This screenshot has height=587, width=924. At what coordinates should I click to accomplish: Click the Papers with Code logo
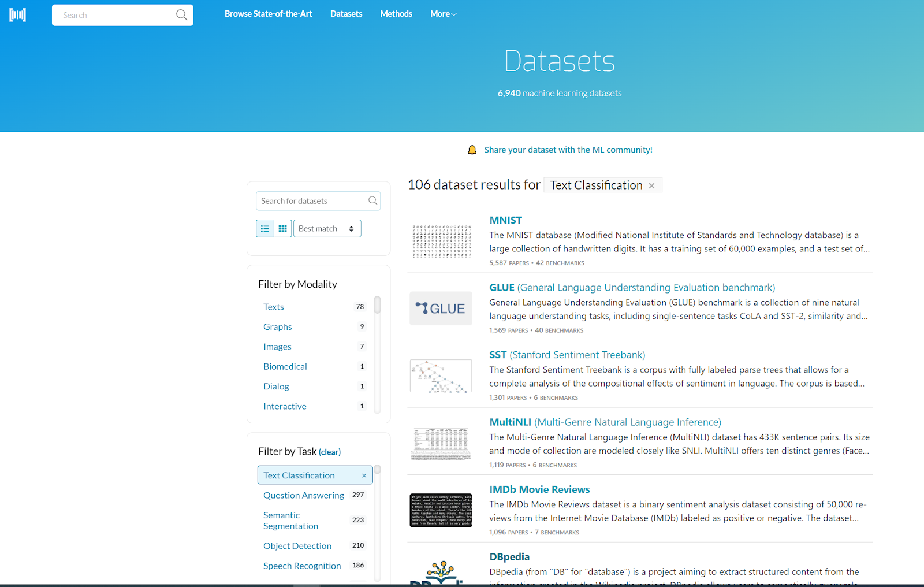[18, 15]
